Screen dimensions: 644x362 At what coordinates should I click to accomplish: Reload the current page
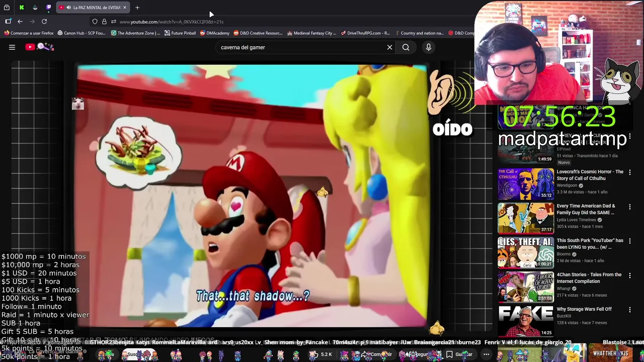44,22
